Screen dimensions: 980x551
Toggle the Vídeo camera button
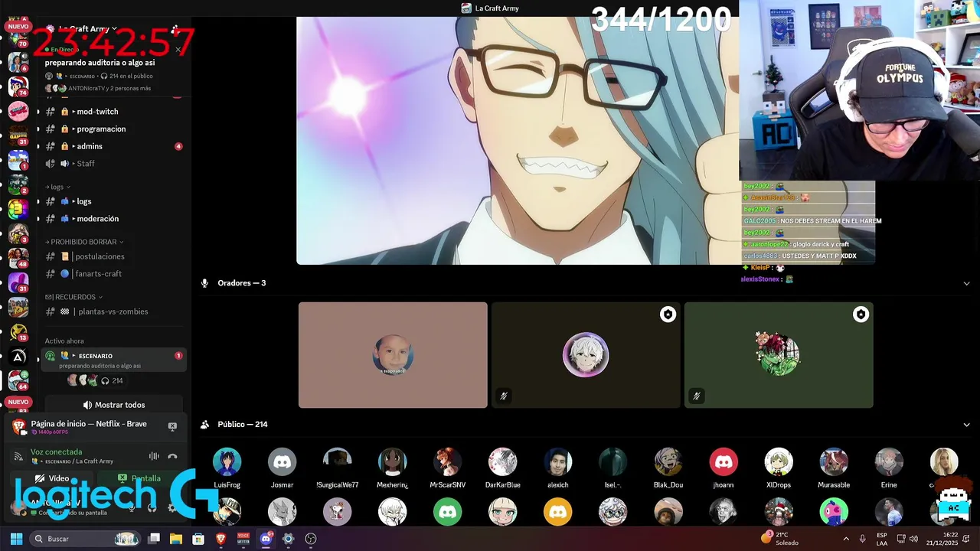pos(53,478)
